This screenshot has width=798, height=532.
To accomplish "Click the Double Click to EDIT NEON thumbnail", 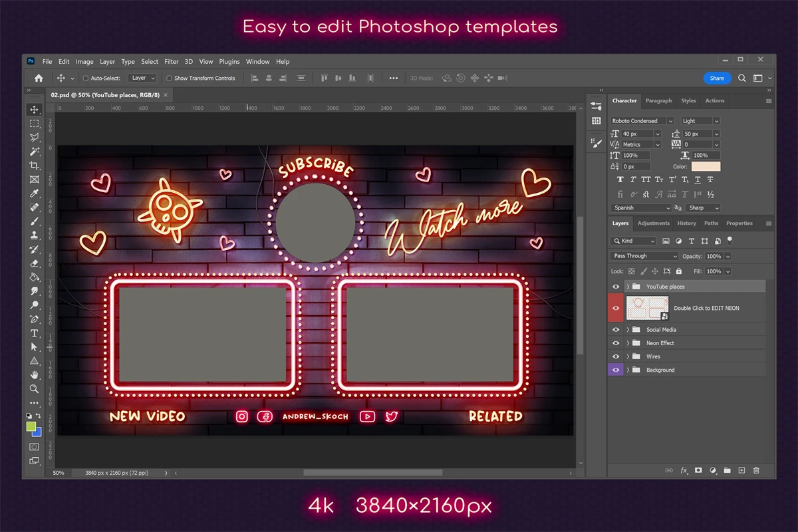I will [x=647, y=308].
